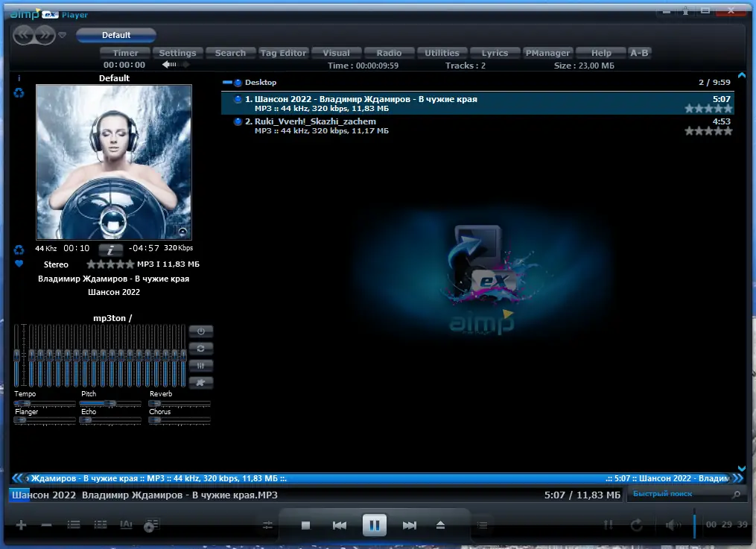The width and height of the screenshot is (756, 549).
Task: Click the Eject open files icon
Action: (440, 525)
